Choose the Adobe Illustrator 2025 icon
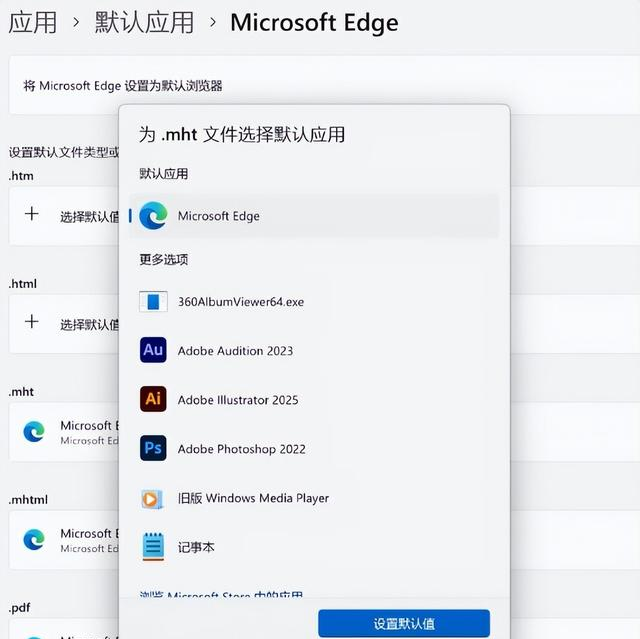The image size is (640, 639). click(153, 399)
